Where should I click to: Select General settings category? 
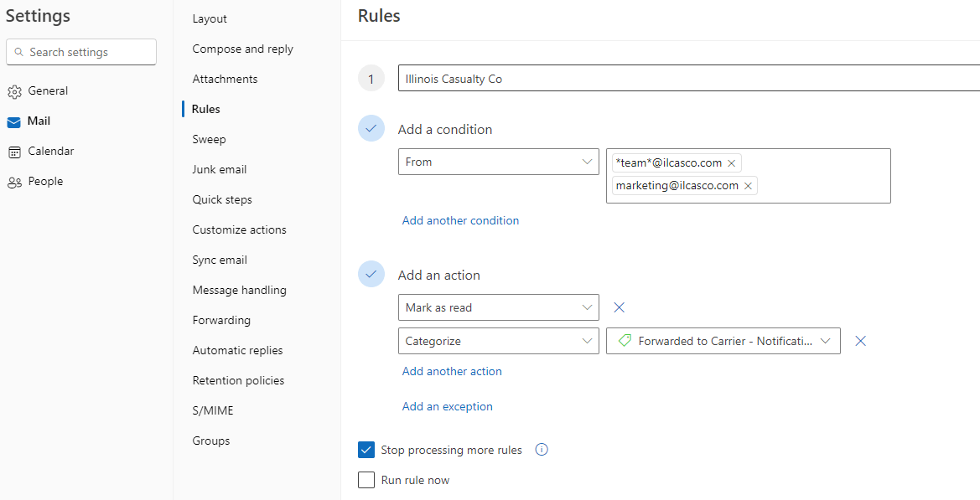[x=48, y=91]
